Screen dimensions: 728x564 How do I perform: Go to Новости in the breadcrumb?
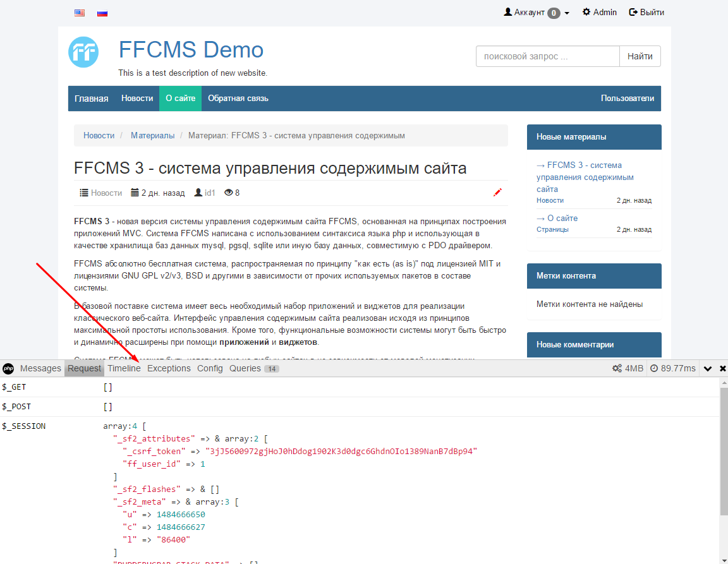point(99,136)
